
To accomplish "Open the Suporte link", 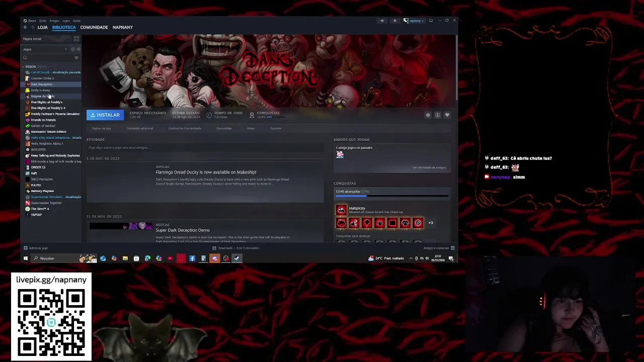I will 276,128.
